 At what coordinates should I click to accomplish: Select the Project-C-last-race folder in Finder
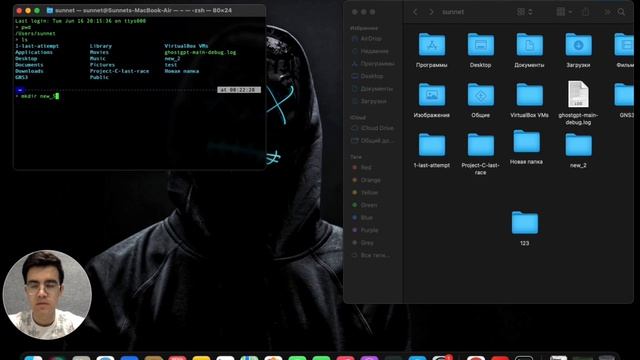pyautogui.click(x=480, y=145)
